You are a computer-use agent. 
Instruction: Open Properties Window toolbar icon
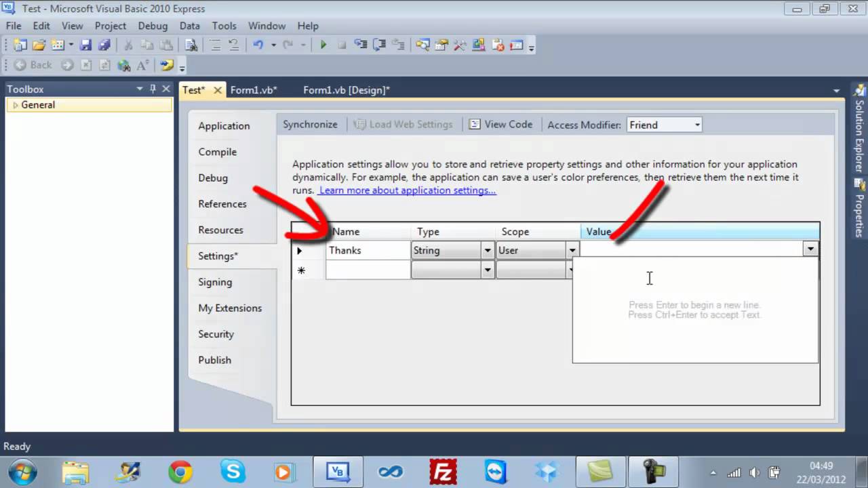coord(441,45)
